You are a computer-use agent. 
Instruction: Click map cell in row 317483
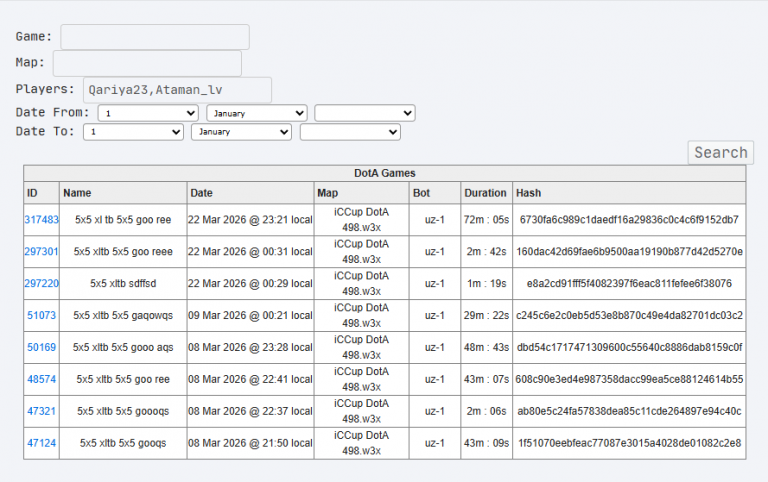tap(361, 219)
